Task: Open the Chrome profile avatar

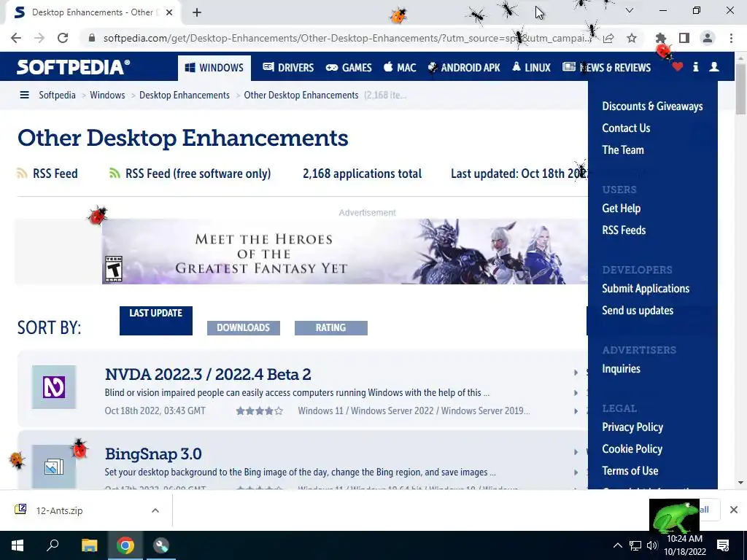Action: pyautogui.click(x=708, y=38)
